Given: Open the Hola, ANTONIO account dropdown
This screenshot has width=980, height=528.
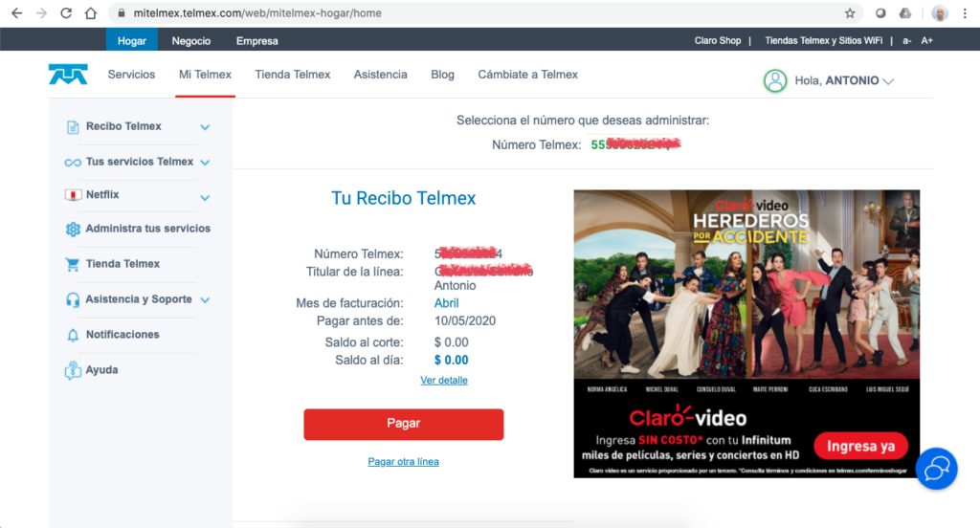Looking at the screenshot, I should pyautogui.click(x=844, y=80).
